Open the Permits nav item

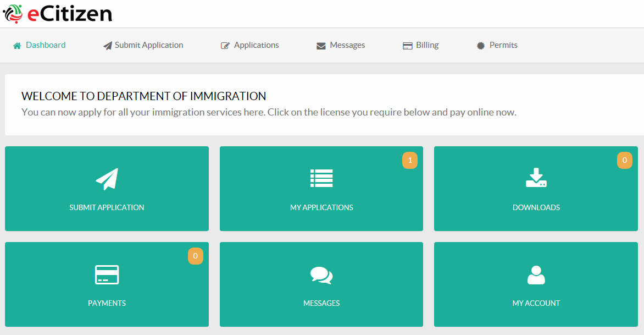pyautogui.click(x=503, y=45)
